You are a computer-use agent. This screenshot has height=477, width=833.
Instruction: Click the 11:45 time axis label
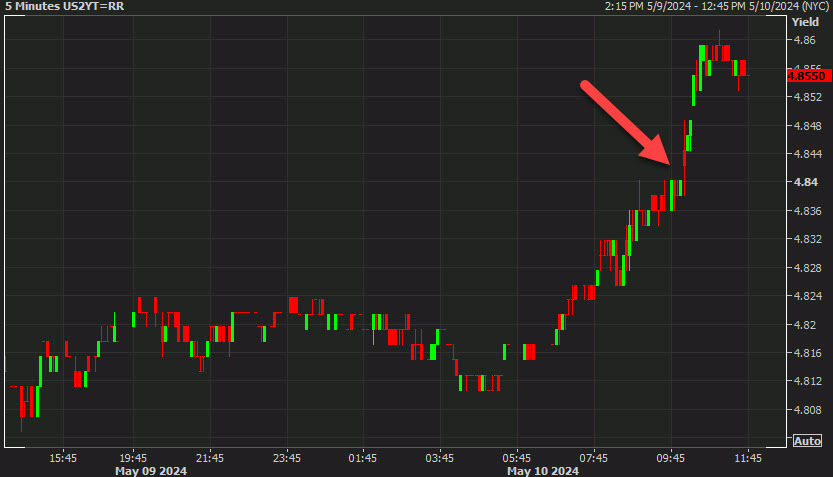click(x=748, y=458)
